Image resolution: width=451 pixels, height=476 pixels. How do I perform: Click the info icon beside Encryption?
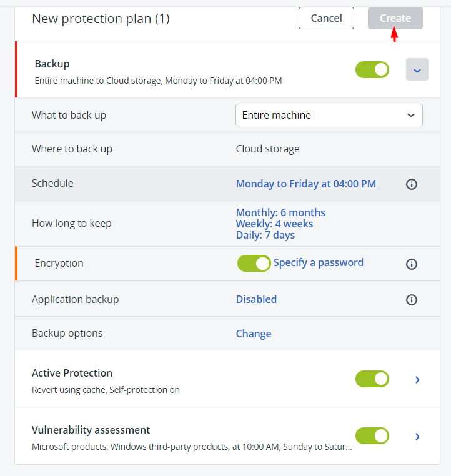pos(411,264)
